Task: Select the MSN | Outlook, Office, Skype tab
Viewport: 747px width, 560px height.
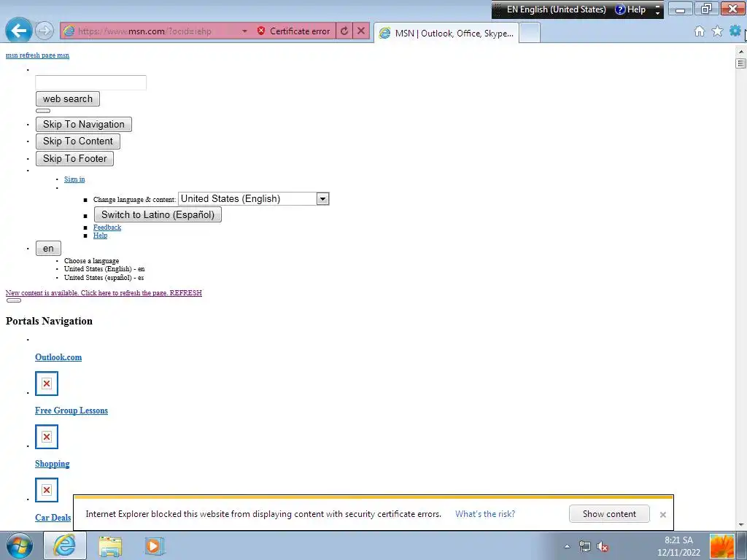Action: (446, 33)
